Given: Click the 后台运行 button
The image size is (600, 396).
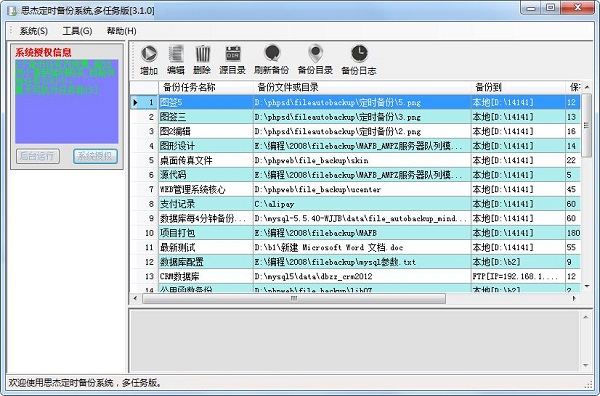Looking at the screenshot, I should click(38, 156).
